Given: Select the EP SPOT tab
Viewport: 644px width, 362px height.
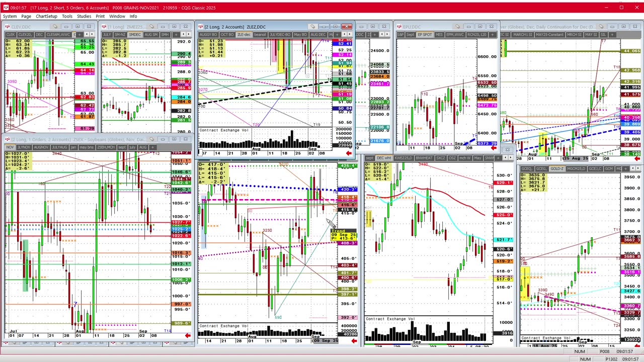Looking at the screenshot, I should pos(424,34).
